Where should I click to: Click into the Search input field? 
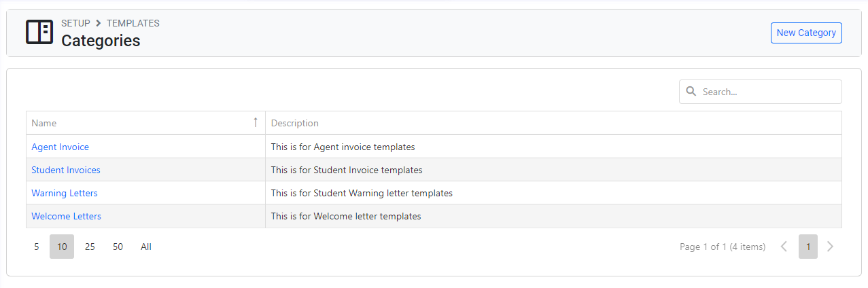[768, 92]
